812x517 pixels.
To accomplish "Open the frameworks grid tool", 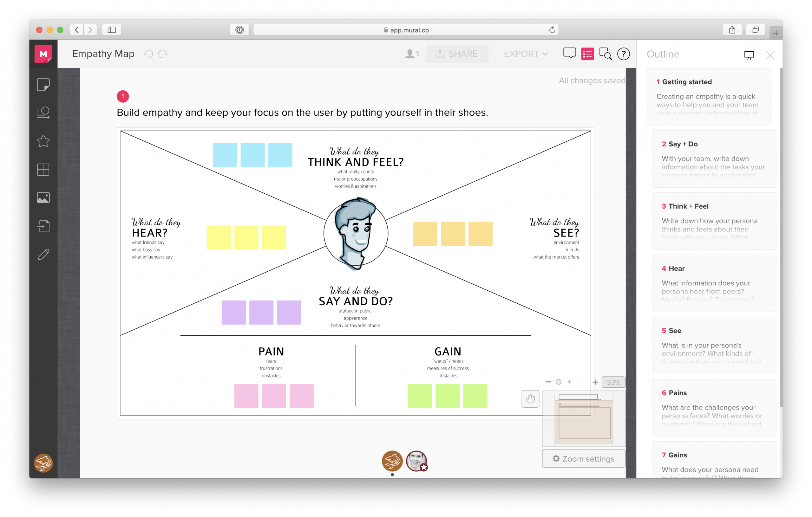I will click(43, 170).
